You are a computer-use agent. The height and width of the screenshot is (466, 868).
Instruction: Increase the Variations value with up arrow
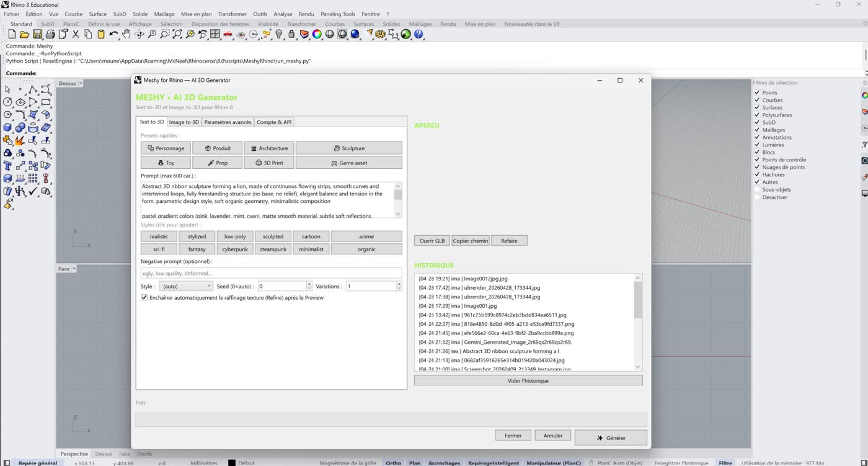[399, 284]
